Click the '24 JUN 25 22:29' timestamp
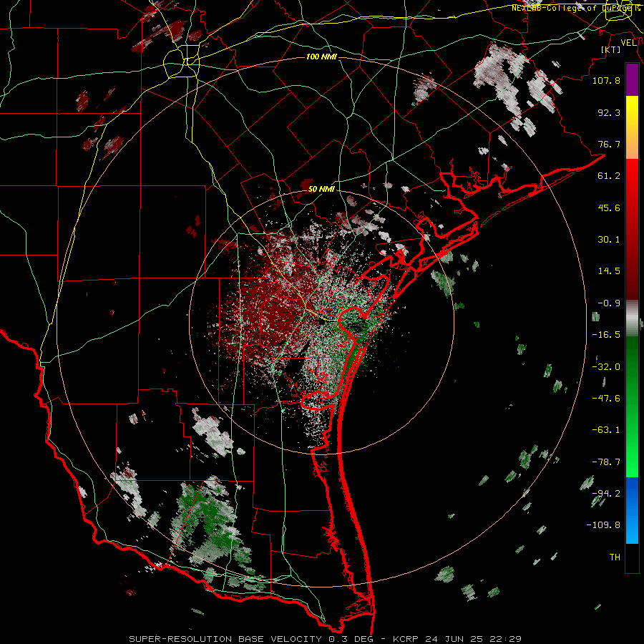644x644 pixels. pos(474,639)
